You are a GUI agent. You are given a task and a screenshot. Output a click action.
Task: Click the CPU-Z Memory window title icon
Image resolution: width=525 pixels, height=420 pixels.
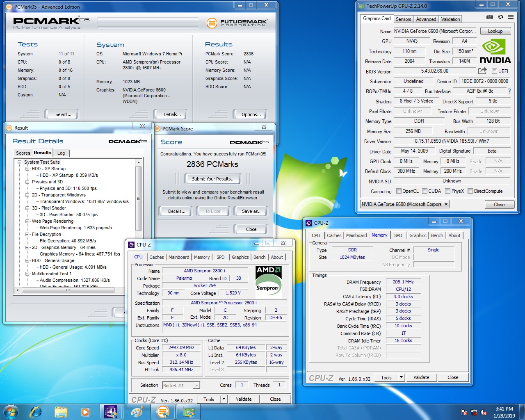point(309,223)
